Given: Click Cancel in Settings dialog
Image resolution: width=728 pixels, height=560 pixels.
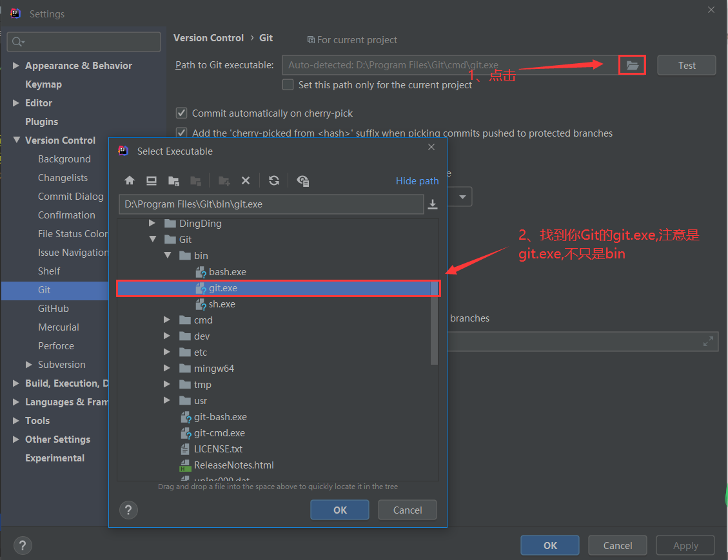Looking at the screenshot, I should 618,545.
